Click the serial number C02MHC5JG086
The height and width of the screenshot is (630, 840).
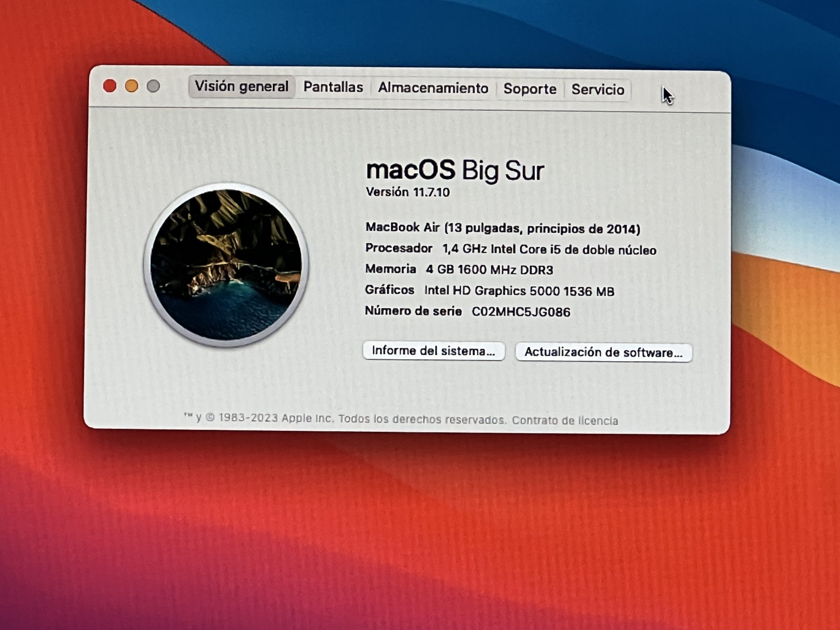[x=521, y=312]
